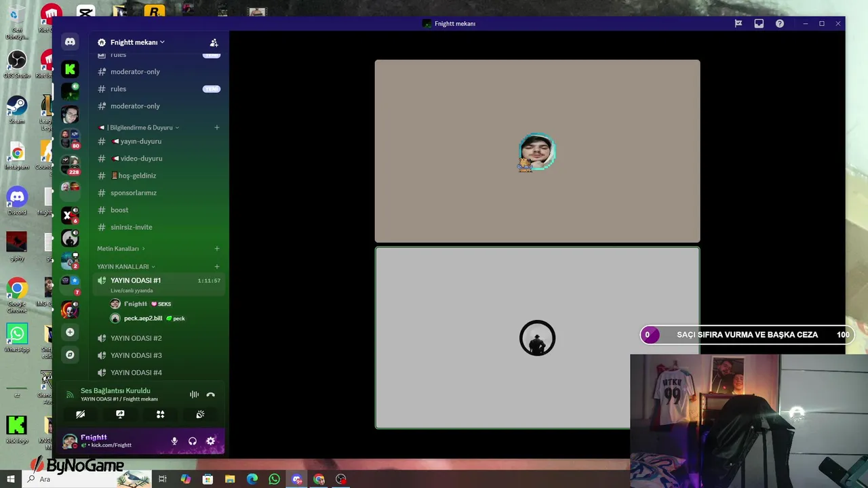Click the flag icon in Discord title bar
868x488 pixels.
738,24
